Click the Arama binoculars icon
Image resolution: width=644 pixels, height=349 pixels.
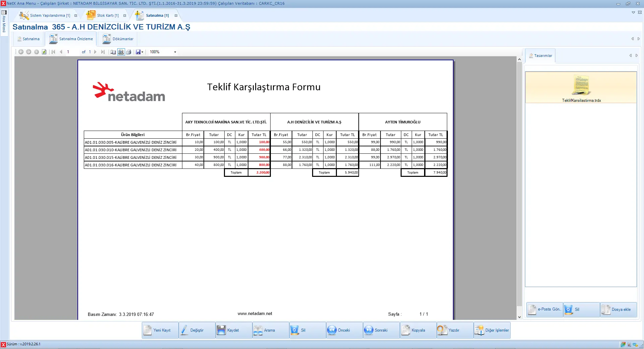[258, 330]
